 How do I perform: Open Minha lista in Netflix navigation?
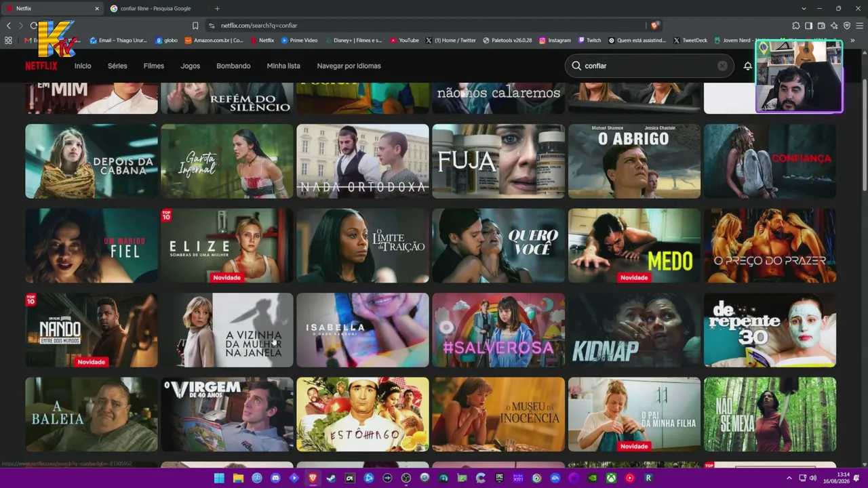[283, 66]
